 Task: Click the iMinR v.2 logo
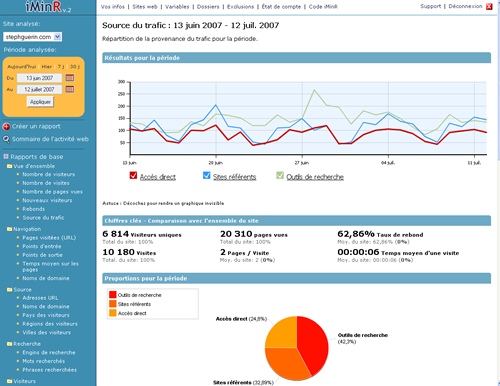[48, 7]
